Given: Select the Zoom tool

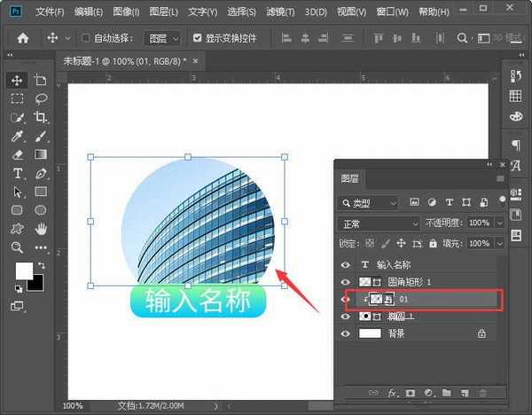Looking at the screenshot, I should (x=18, y=247).
